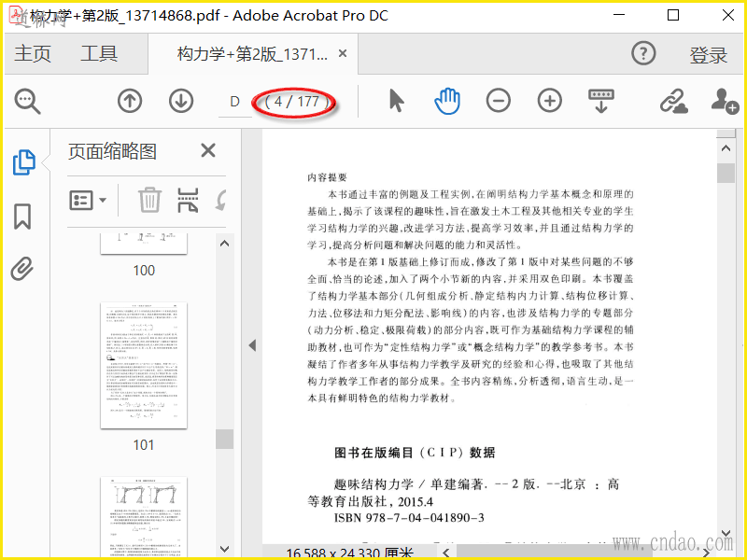Click thumbnail label 101
Screen dimensions: 747x560
144,445
